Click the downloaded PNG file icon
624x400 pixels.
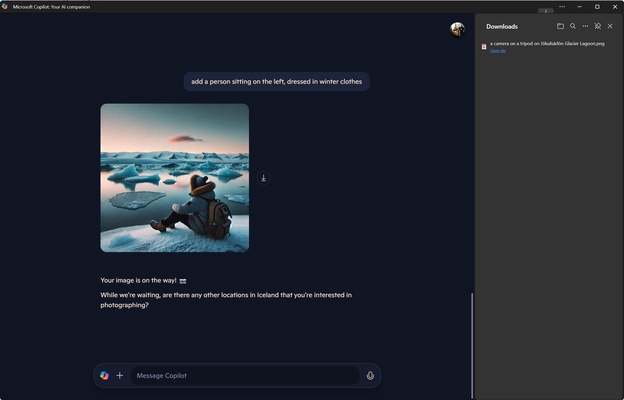(x=484, y=47)
